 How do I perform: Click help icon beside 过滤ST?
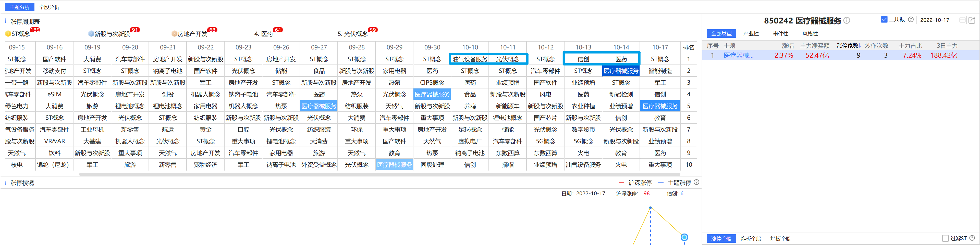972,238
